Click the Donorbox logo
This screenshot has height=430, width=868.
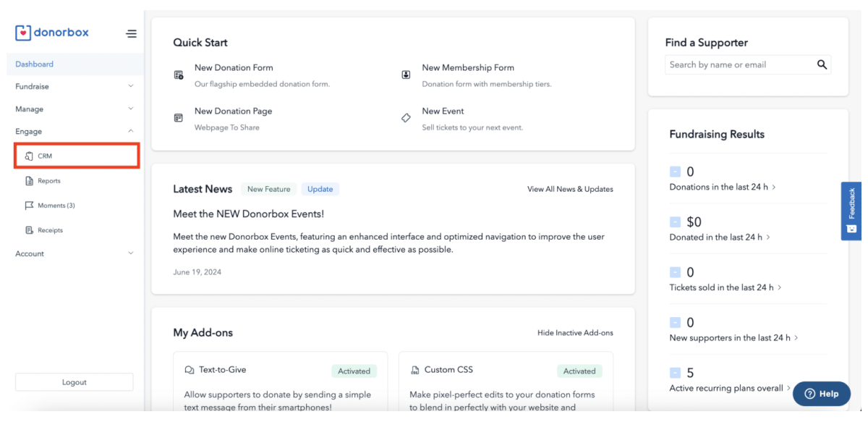(51, 33)
